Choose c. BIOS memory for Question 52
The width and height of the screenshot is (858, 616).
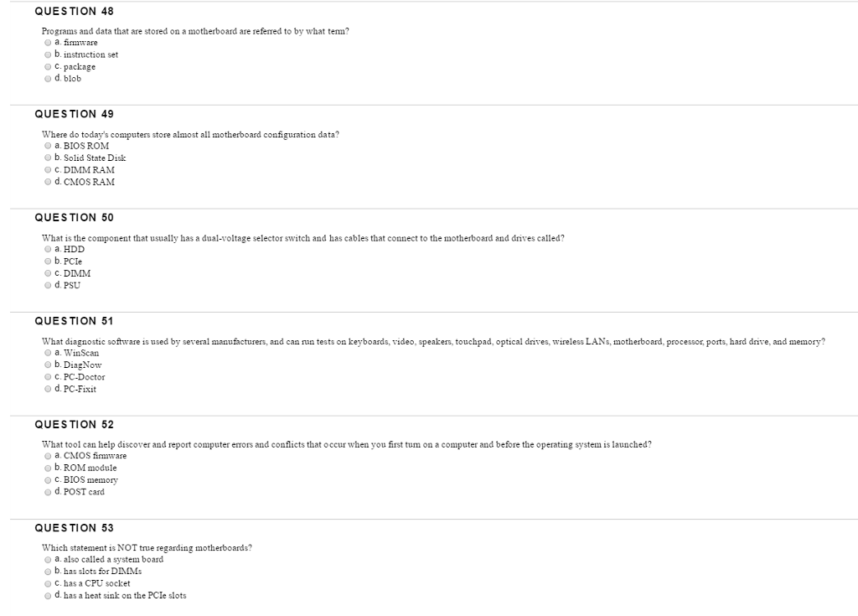(x=49, y=480)
